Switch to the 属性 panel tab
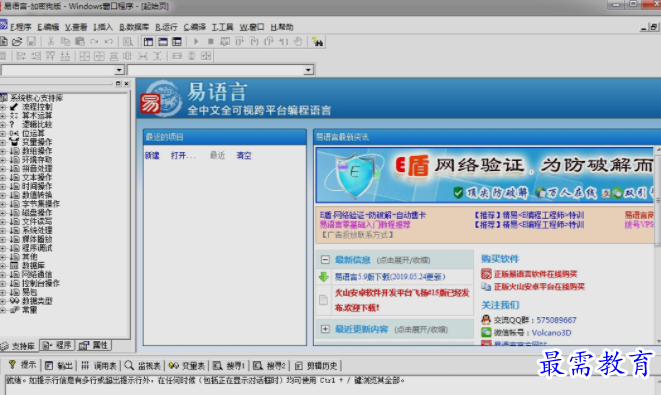This screenshot has width=661, height=395. click(x=94, y=345)
